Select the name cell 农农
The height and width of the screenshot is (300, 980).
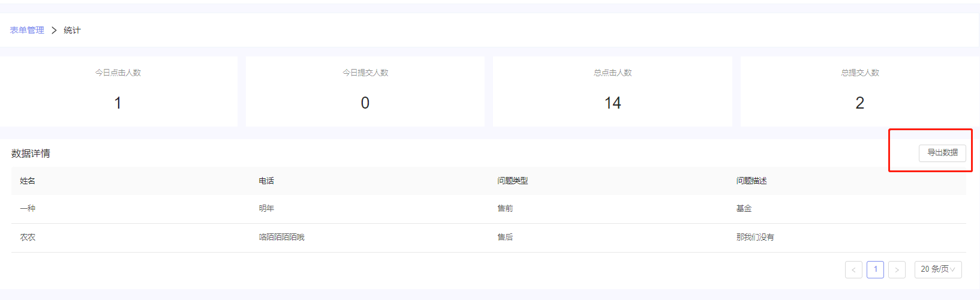click(x=28, y=237)
